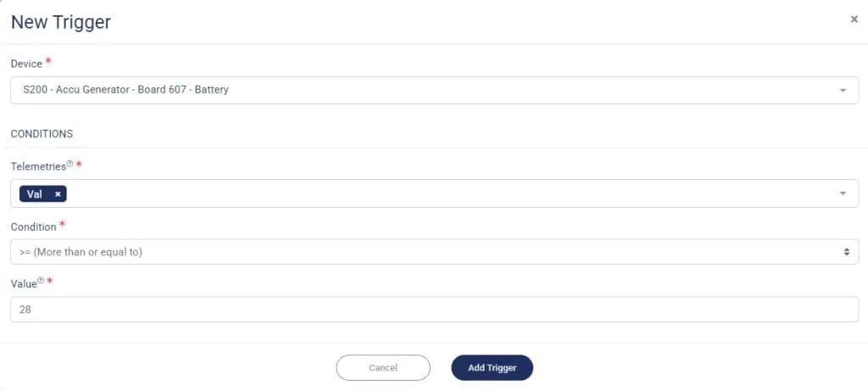The image size is (868, 391).
Task: Click the Condition field label
Action: [x=33, y=227]
